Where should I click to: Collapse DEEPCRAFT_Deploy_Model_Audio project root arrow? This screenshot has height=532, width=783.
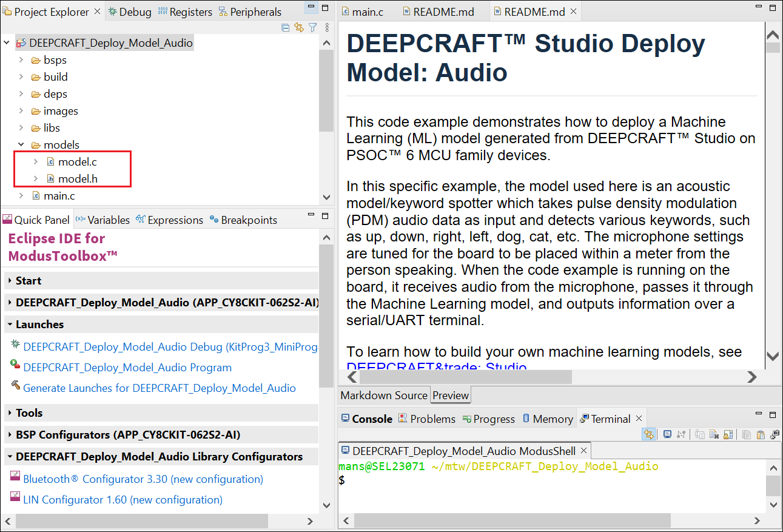(7, 43)
